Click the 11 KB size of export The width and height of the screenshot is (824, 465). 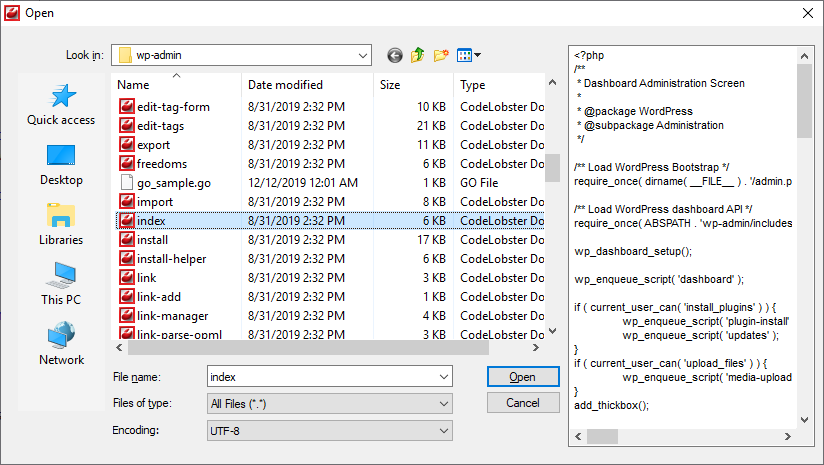click(431, 144)
